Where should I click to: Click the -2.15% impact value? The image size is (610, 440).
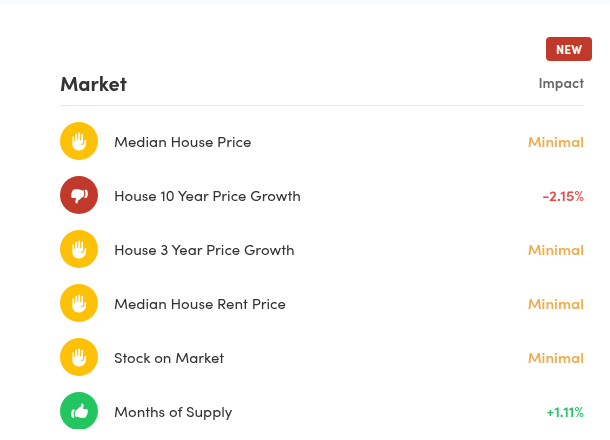coord(563,196)
